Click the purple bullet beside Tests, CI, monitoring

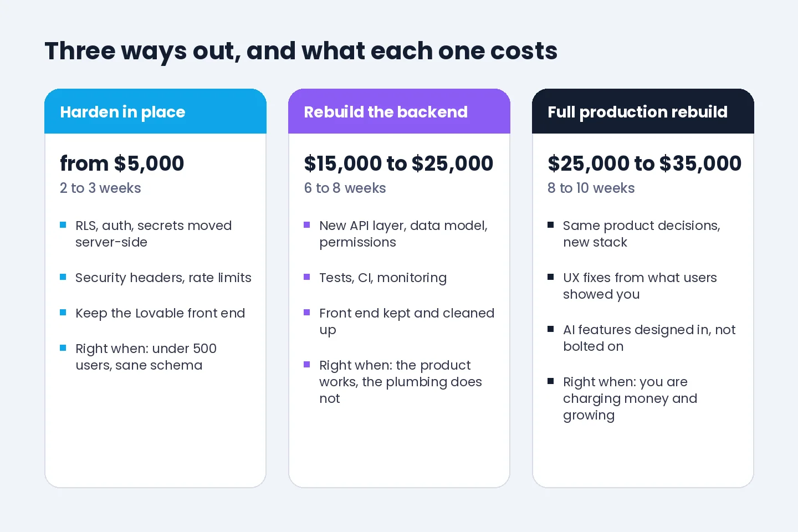(x=307, y=277)
